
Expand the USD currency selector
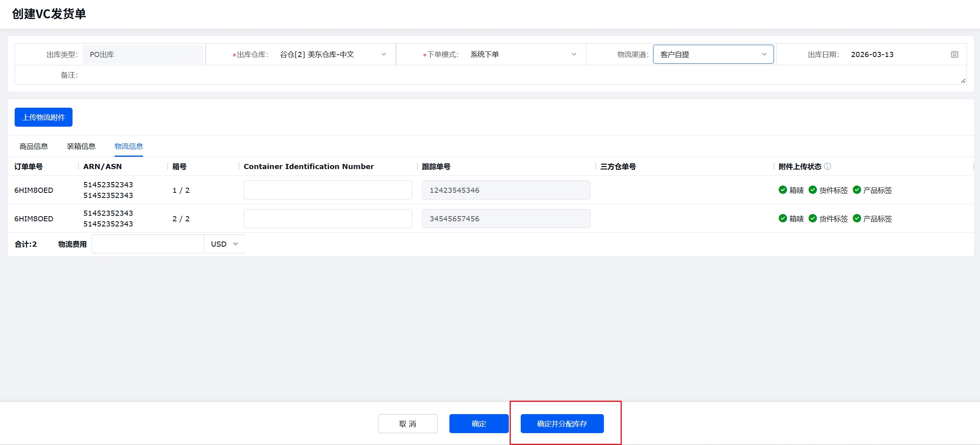(224, 244)
